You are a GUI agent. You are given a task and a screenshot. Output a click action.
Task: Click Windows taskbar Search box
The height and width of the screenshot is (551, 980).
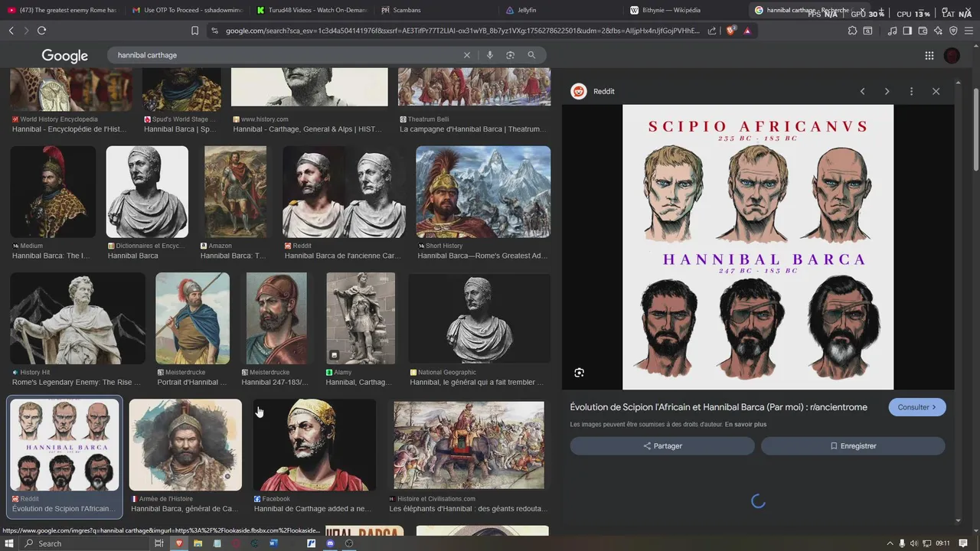pos(84,543)
